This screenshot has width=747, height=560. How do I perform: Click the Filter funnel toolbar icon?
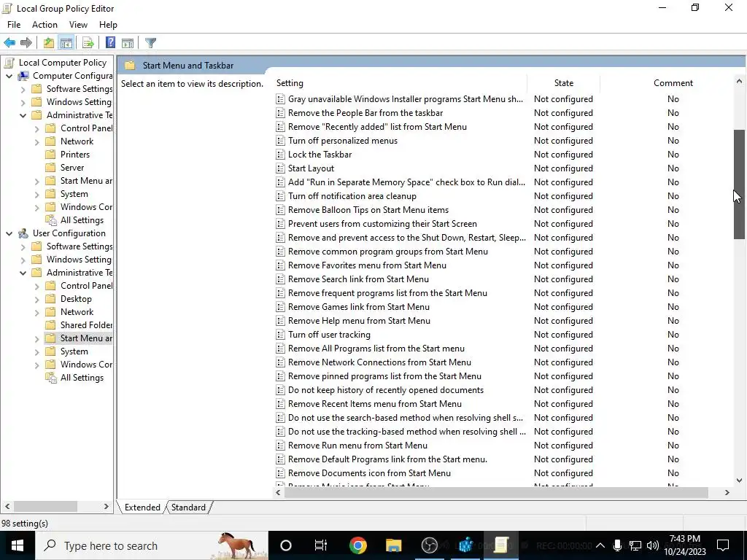point(150,43)
